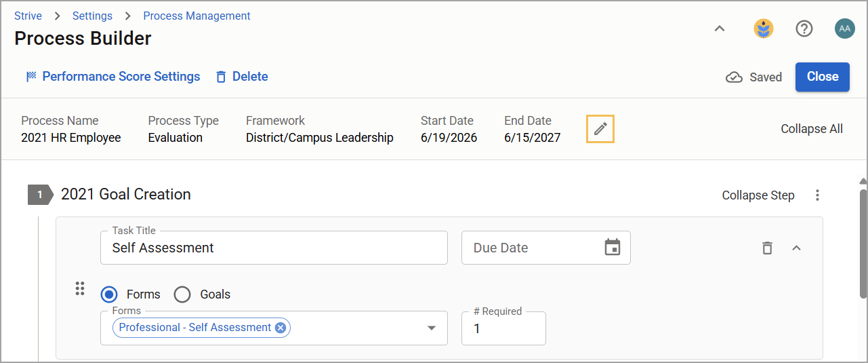Click the # Required number field
The image size is (868, 363).
pyautogui.click(x=503, y=328)
